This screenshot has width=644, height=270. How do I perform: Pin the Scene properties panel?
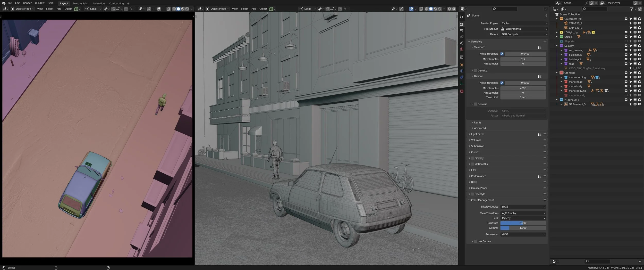546,15
